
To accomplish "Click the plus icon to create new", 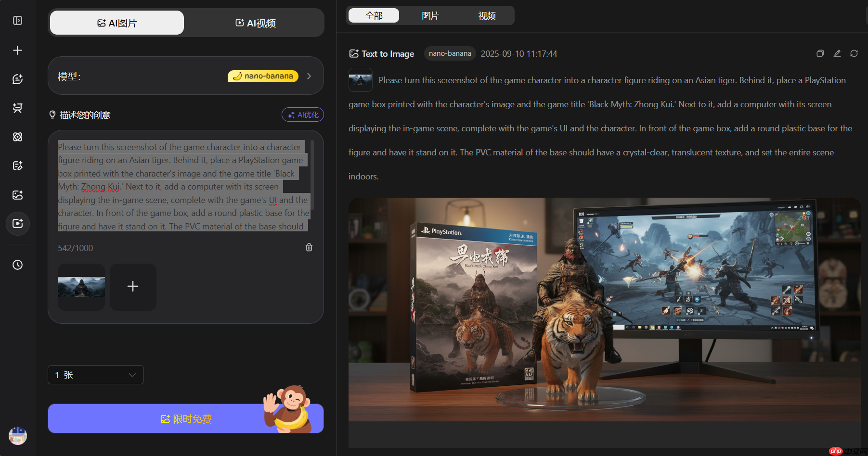I will click(x=17, y=51).
